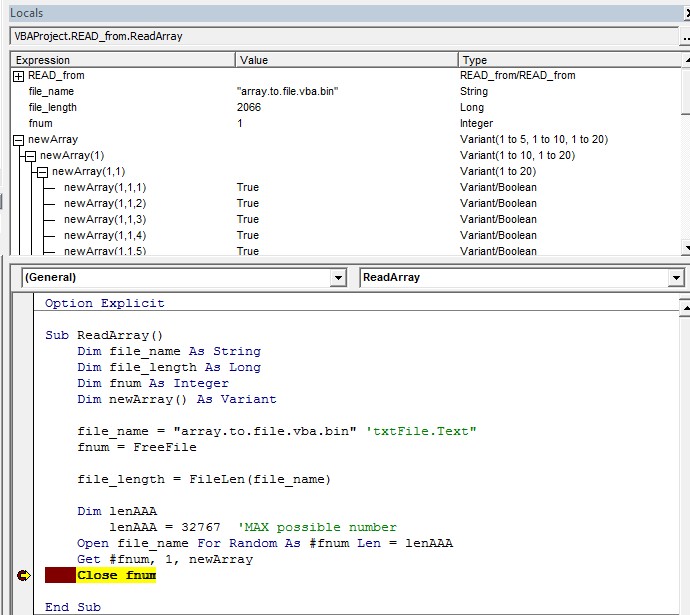This screenshot has width=690, height=615.
Task: Click the Open file_name For Random line
Action: pyautogui.click(x=265, y=543)
